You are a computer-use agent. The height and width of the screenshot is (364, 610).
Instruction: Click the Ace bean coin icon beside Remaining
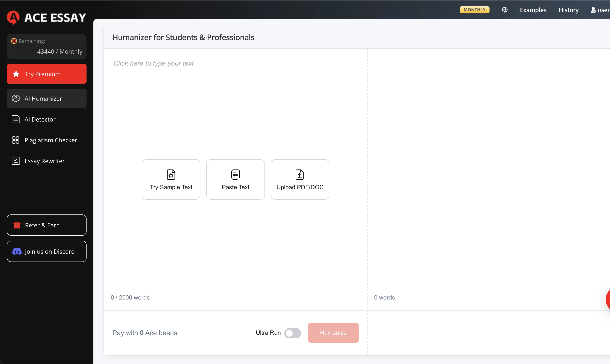[x=14, y=41]
